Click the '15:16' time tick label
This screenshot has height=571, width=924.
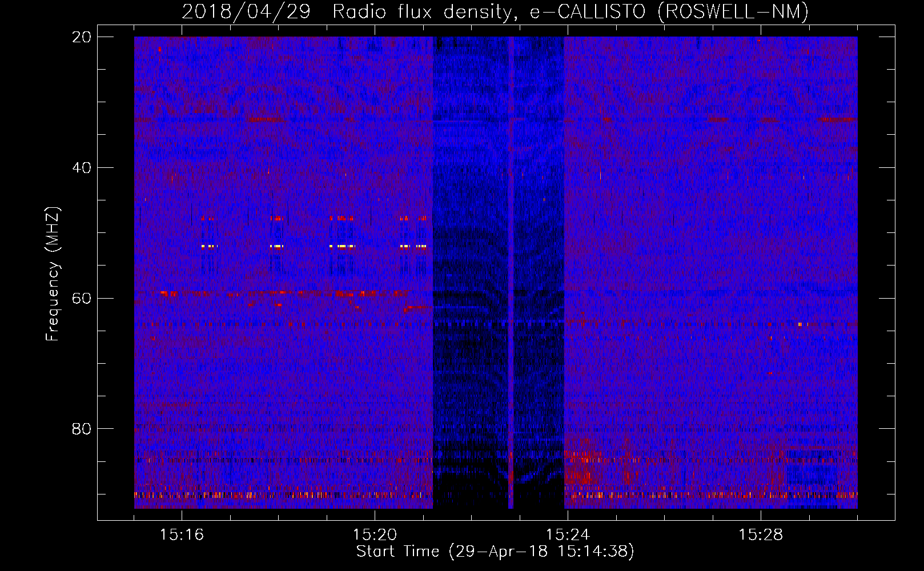point(182,534)
